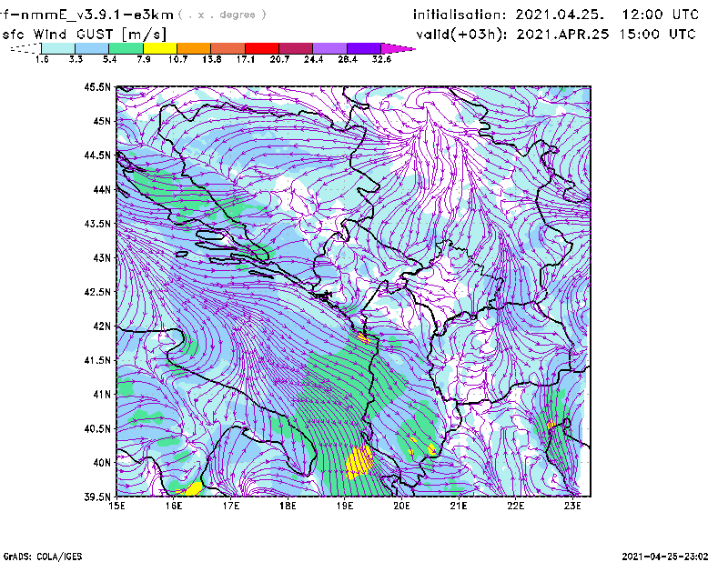Click the 41.5N latitude label
Screen dimensions: 728x562
tap(97, 360)
